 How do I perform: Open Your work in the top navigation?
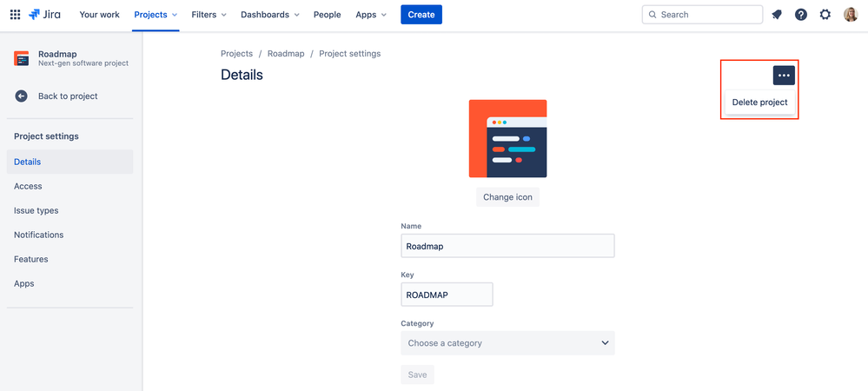(100, 15)
